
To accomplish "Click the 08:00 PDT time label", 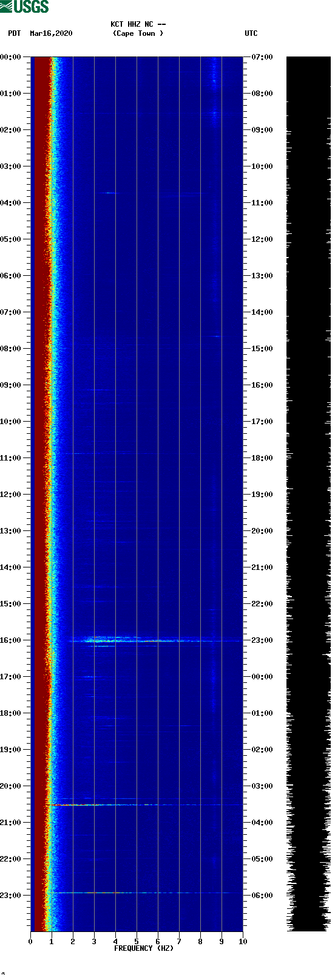I will click(11, 349).
